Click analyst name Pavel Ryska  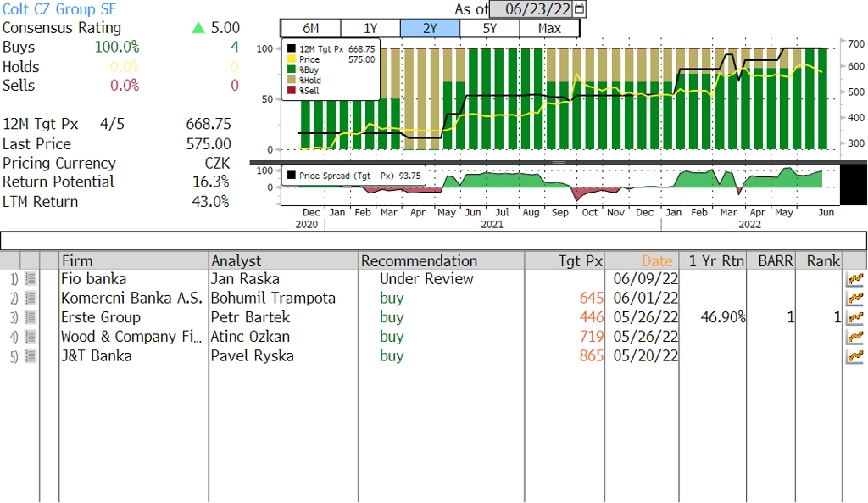coord(252,355)
